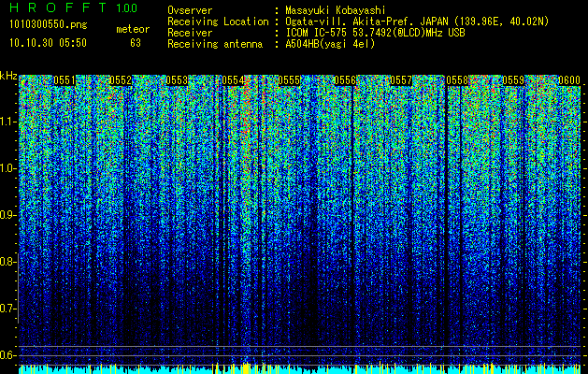Click the kHz axis unit label
Viewport: 588px width, 374px height.
pyautogui.click(x=8, y=76)
